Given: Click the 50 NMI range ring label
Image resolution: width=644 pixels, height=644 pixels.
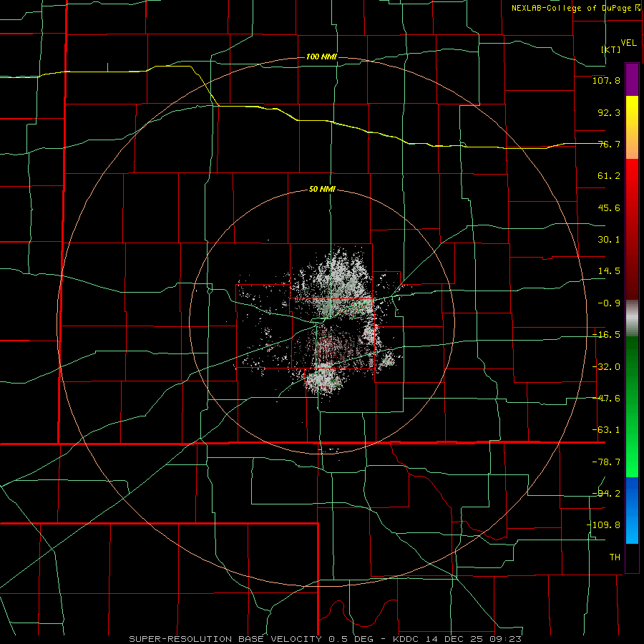Looking at the screenshot, I should (x=322, y=190).
